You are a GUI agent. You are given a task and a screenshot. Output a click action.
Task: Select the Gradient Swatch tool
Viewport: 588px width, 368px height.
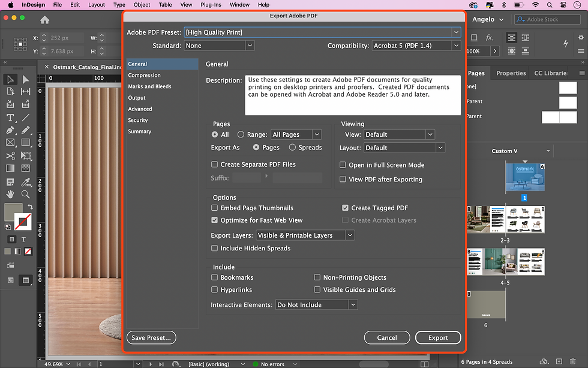point(10,168)
